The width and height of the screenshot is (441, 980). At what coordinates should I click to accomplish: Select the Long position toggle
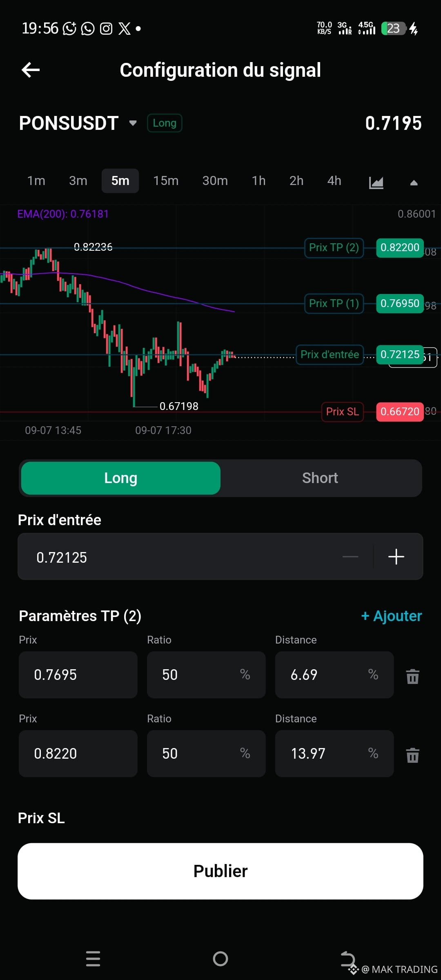[x=121, y=478]
